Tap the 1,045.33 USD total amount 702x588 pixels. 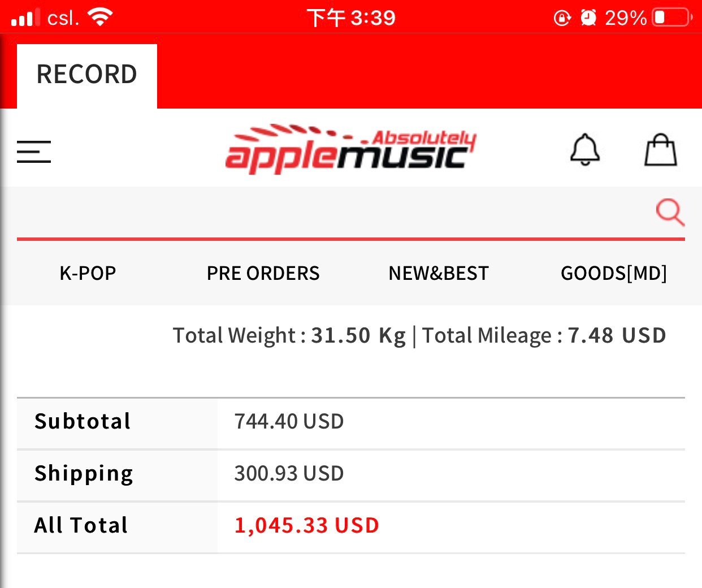(306, 525)
